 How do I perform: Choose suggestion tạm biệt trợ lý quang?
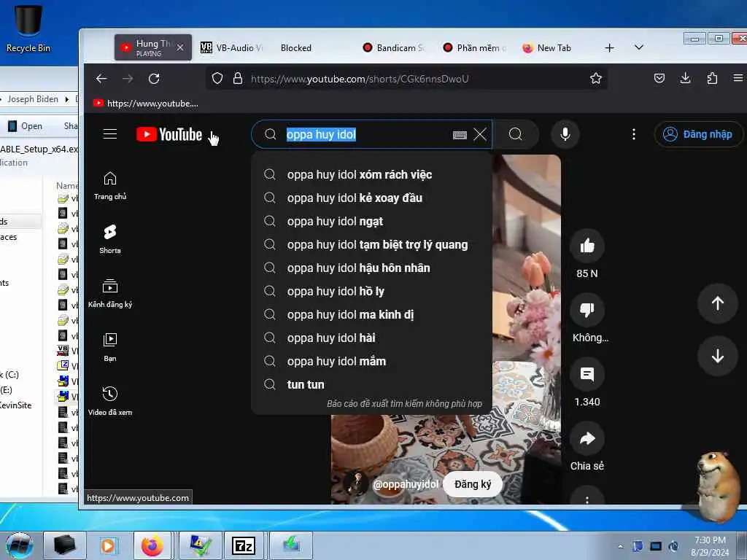(371, 245)
